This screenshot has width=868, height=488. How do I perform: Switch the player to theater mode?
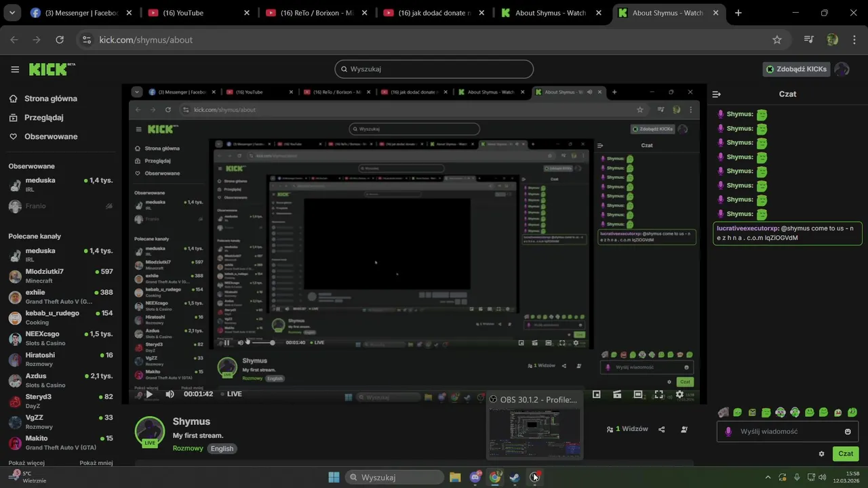pyautogui.click(x=638, y=394)
